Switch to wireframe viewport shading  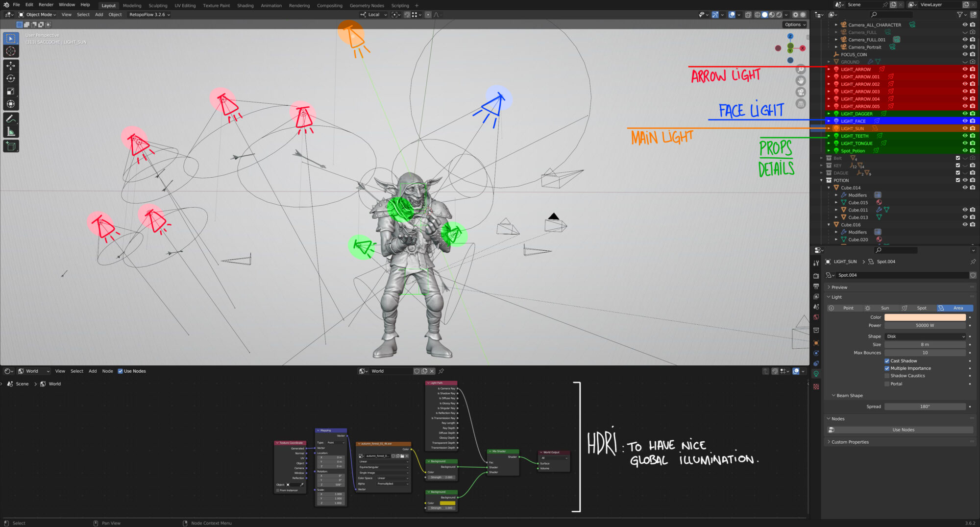[x=757, y=15]
